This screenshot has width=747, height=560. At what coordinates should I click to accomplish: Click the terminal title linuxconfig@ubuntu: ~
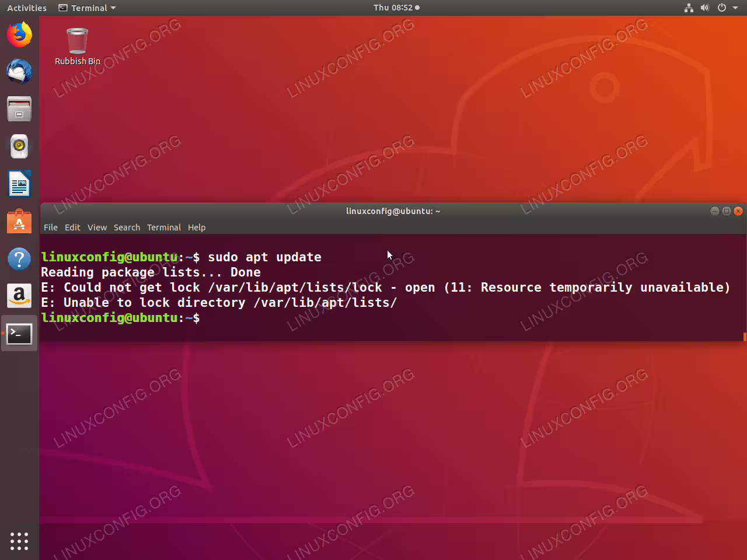pyautogui.click(x=393, y=211)
